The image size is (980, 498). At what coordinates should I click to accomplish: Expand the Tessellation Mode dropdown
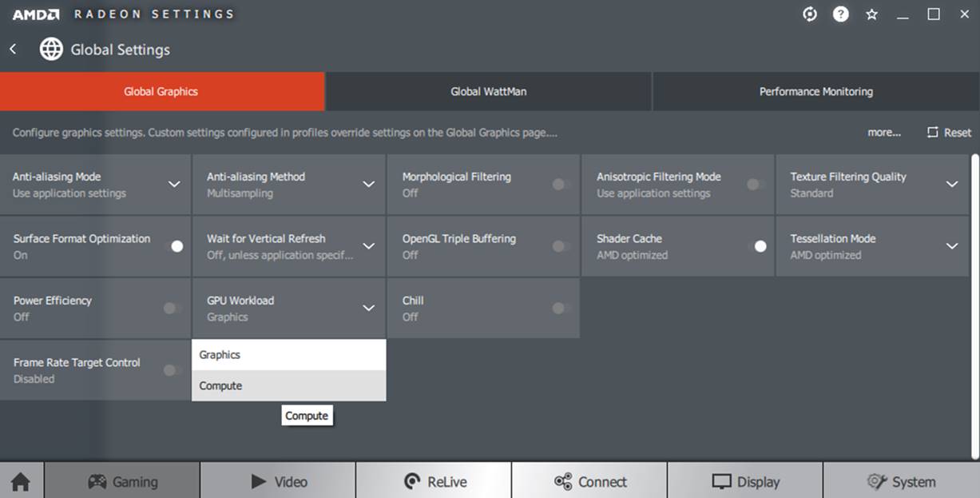point(952,246)
